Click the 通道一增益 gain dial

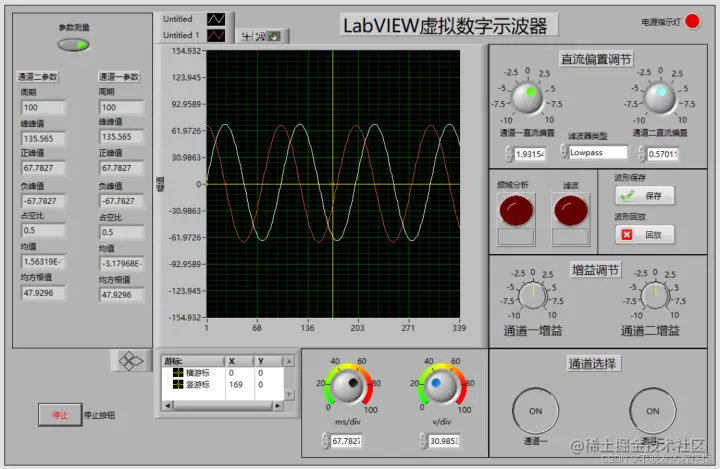(x=533, y=296)
